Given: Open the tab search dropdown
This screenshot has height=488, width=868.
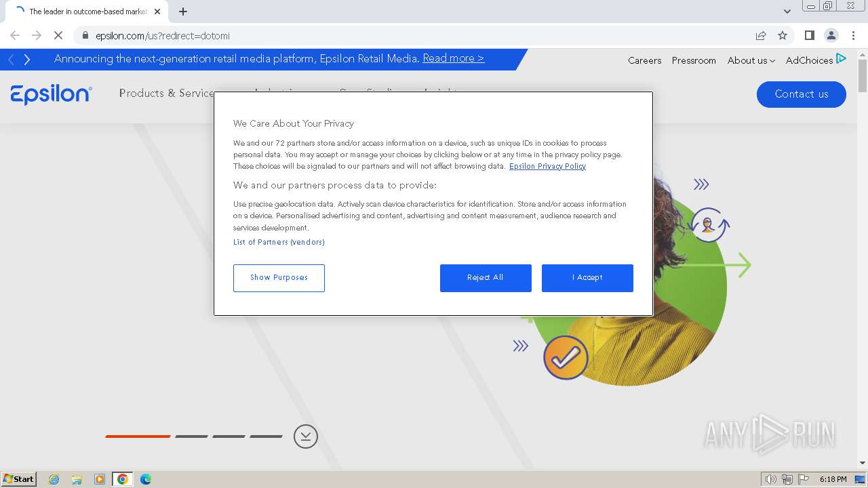Looking at the screenshot, I should (787, 11).
